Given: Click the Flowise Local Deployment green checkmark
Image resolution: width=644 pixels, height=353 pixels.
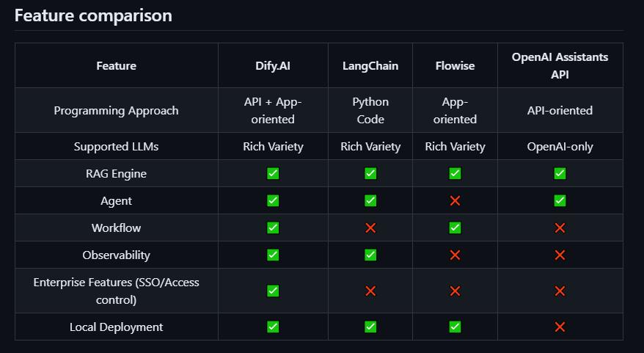Looking at the screenshot, I should [455, 327].
